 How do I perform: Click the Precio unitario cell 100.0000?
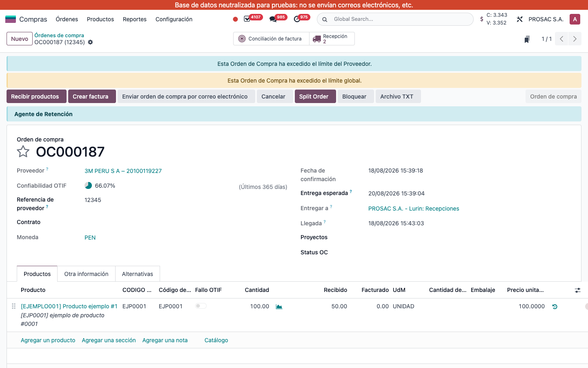tap(532, 306)
